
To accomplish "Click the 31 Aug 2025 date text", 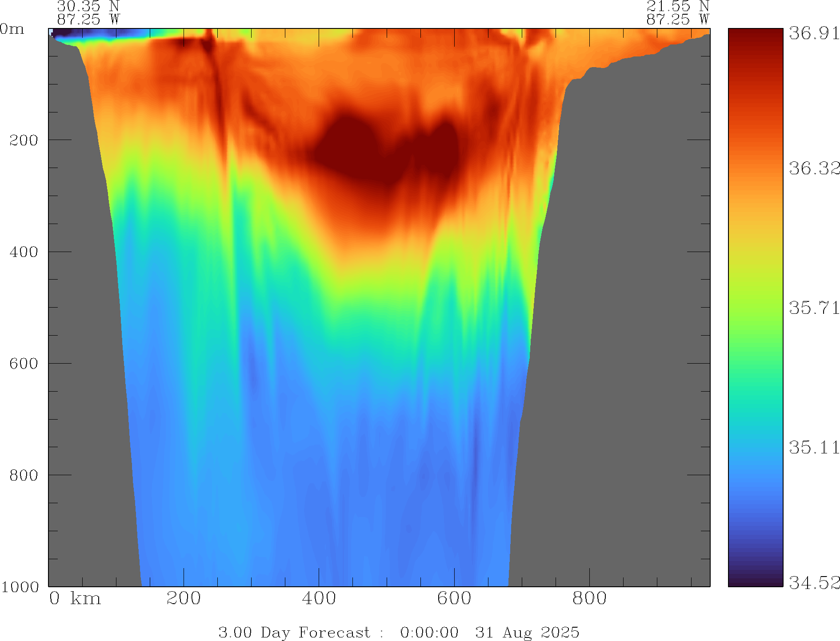I will [x=527, y=632].
